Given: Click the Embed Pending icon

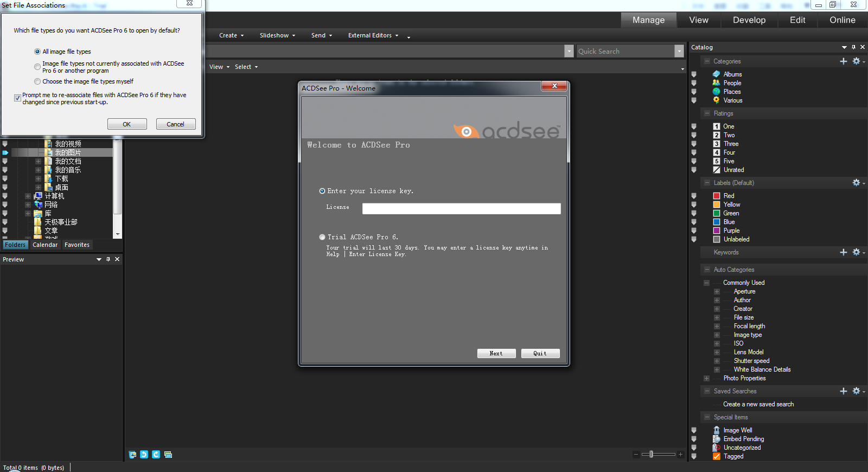Looking at the screenshot, I should (716, 439).
